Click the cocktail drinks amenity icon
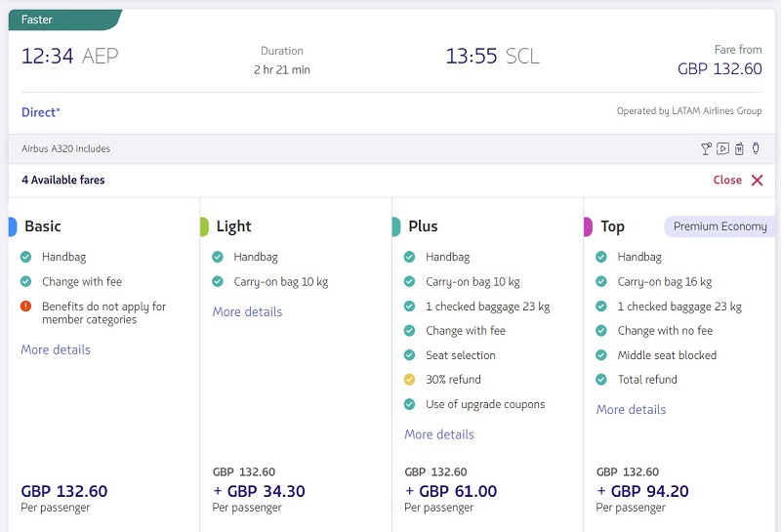Screen dimensions: 781x532 [706, 148]
